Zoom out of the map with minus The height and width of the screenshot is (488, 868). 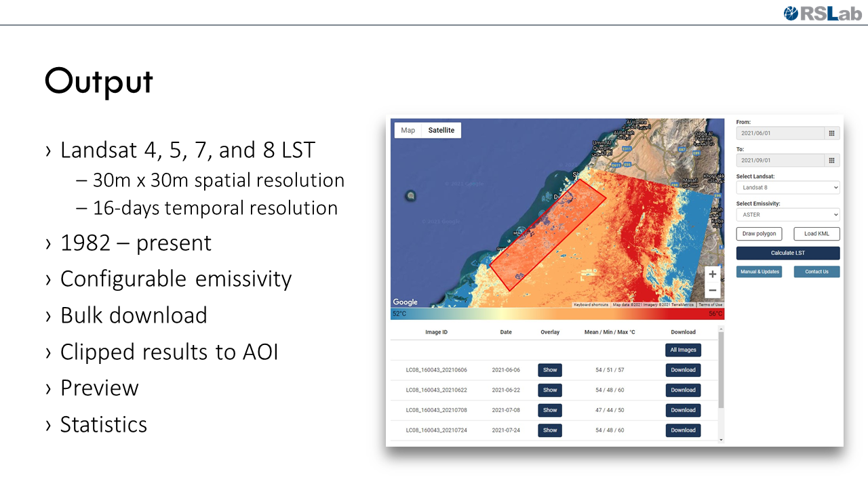click(x=712, y=290)
